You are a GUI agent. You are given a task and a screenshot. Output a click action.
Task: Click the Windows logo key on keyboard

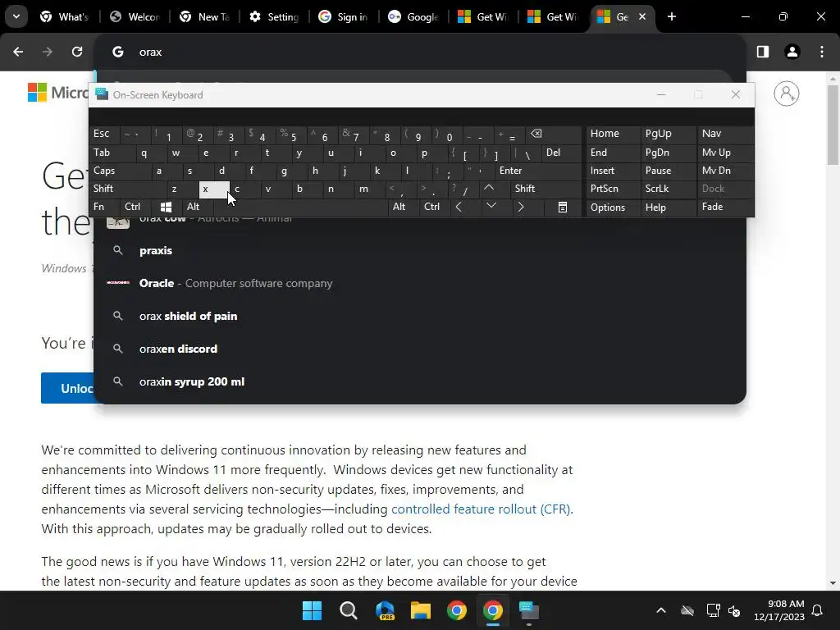pos(166,207)
